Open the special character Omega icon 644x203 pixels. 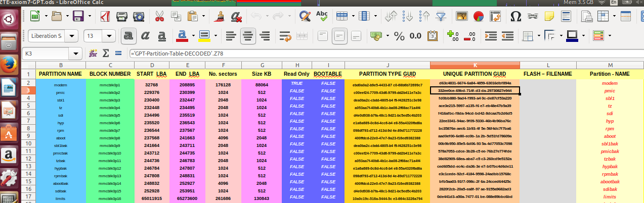[x=516, y=17]
